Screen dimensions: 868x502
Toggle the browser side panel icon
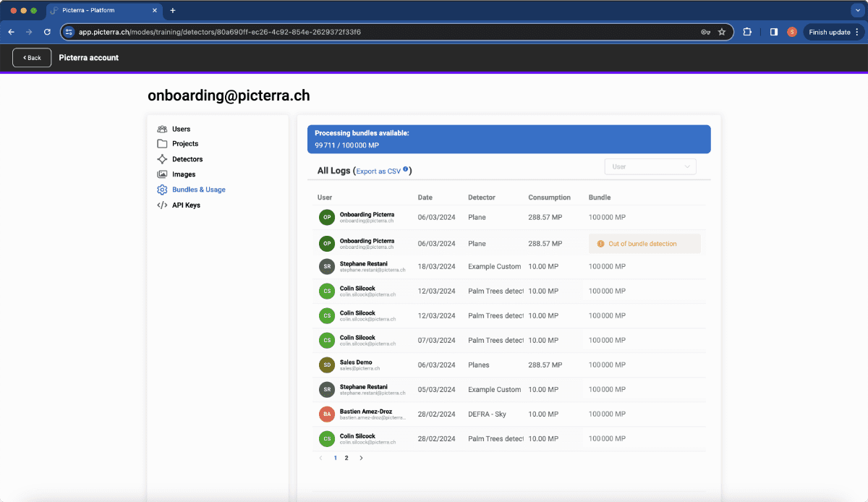pos(773,32)
